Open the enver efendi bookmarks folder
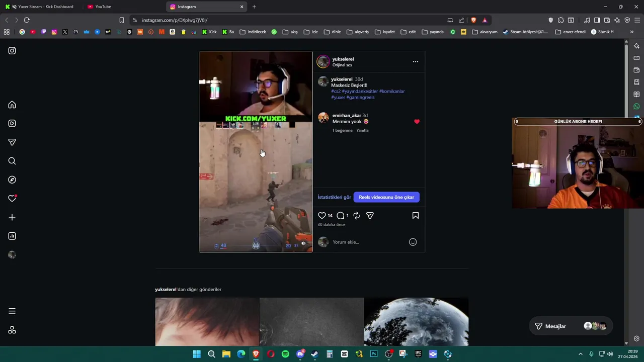The image size is (644, 362). (x=571, y=32)
